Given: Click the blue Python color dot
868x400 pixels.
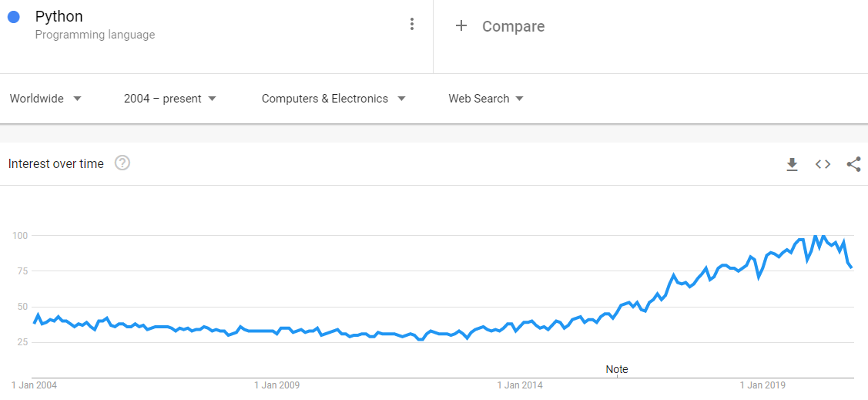Looking at the screenshot, I should click(x=14, y=17).
